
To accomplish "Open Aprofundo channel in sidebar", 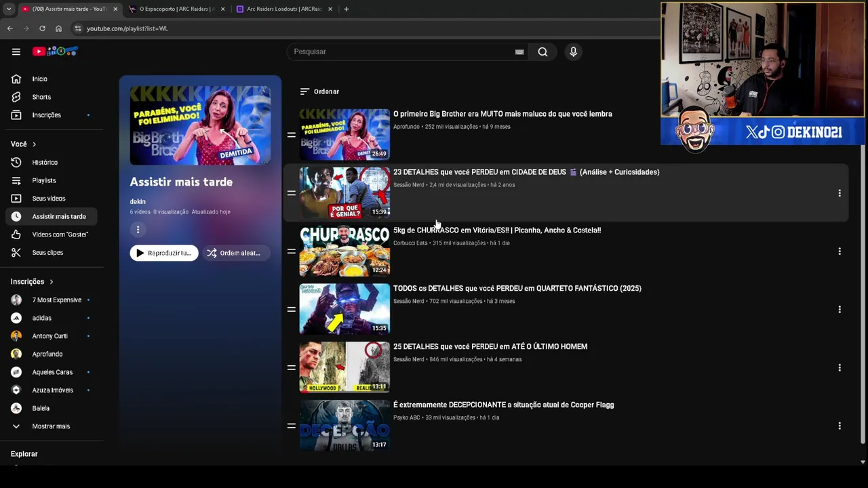I will 53,354.
